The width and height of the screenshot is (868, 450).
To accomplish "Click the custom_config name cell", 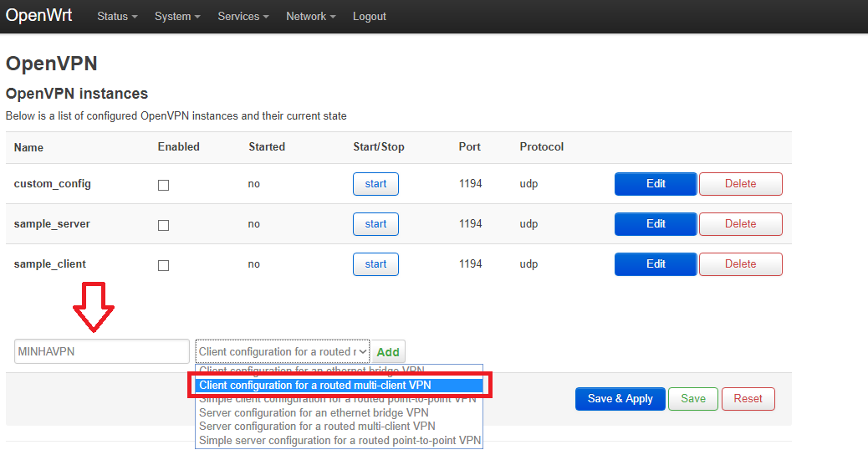I will (52, 184).
